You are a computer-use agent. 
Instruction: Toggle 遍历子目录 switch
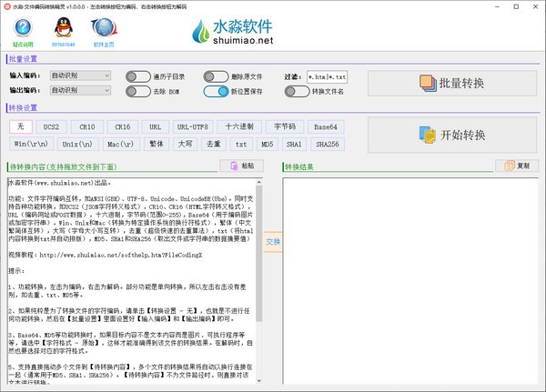pos(138,76)
